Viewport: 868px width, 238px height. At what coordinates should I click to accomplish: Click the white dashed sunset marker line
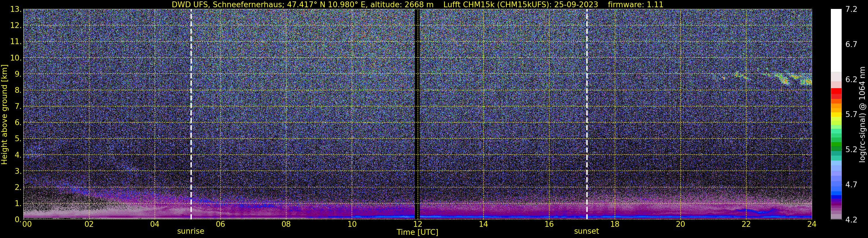pyautogui.click(x=587, y=114)
